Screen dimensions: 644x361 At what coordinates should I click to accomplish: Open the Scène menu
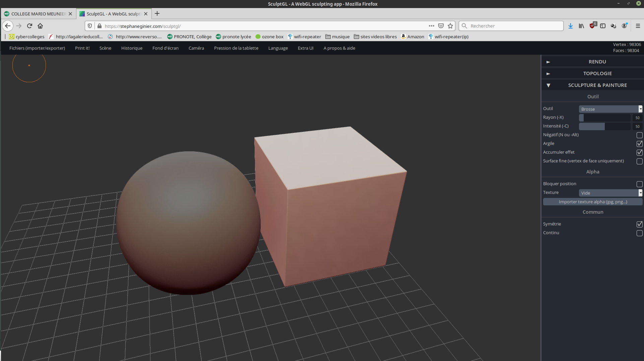point(105,48)
